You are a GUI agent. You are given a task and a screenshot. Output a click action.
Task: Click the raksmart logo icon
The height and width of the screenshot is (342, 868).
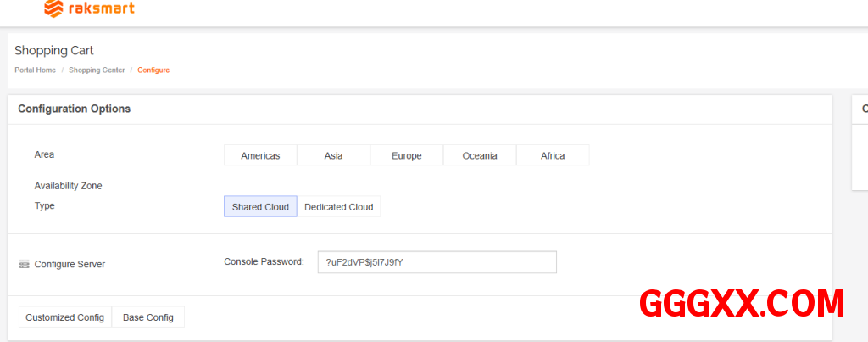(54, 9)
